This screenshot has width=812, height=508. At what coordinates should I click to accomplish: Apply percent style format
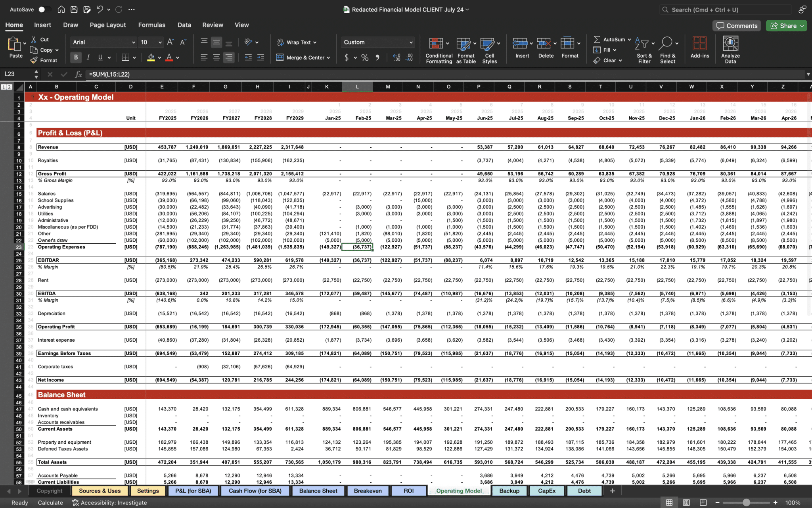tap(365, 58)
